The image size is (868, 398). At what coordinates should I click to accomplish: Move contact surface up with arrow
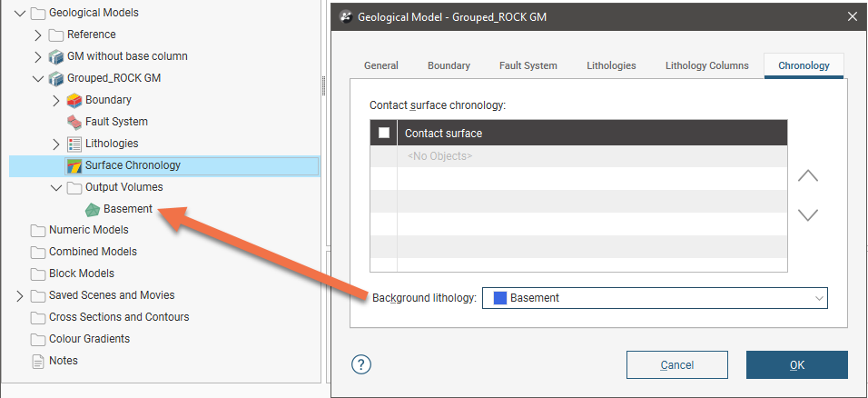point(807,176)
